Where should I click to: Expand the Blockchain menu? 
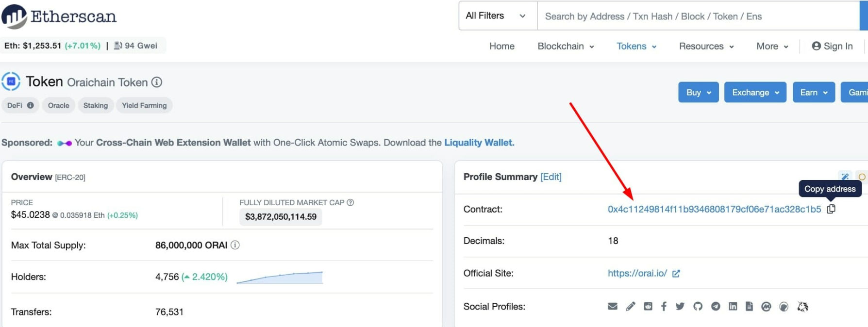pos(566,46)
